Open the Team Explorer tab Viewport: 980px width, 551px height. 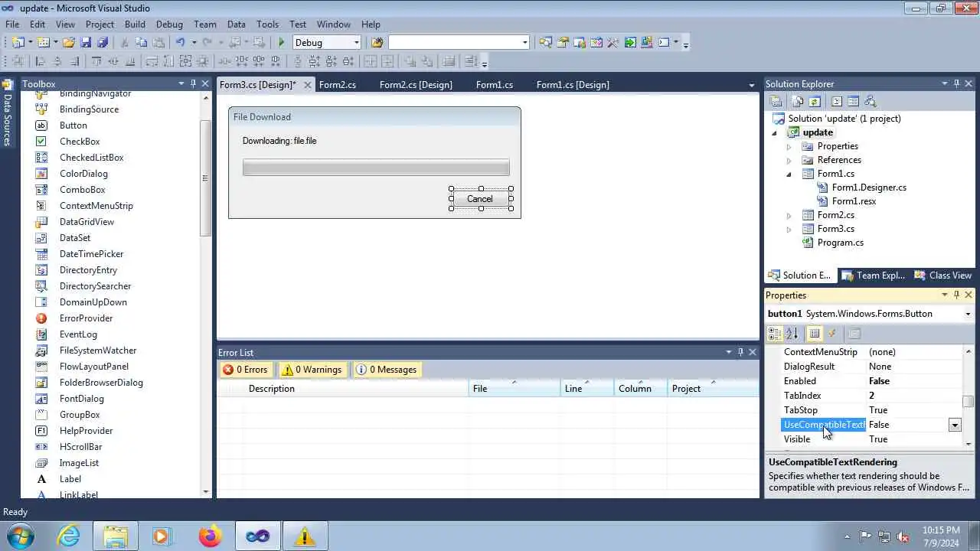874,275
